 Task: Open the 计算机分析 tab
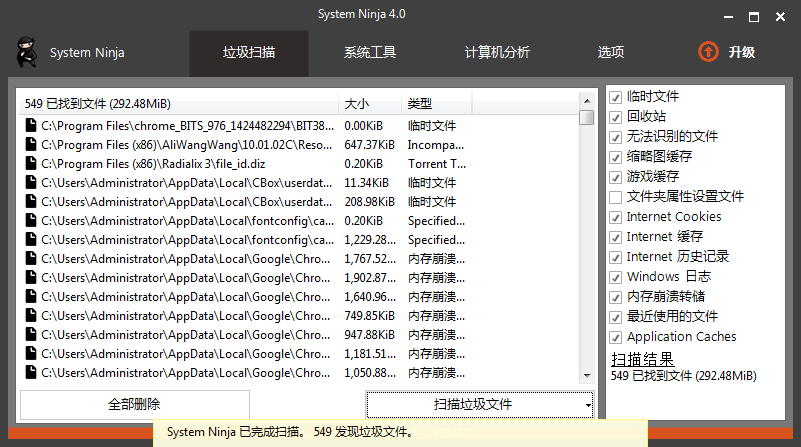click(497, 53)
